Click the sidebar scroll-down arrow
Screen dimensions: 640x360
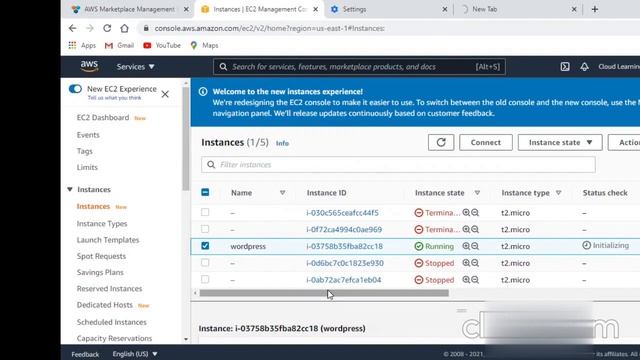(x=186, y=339)
